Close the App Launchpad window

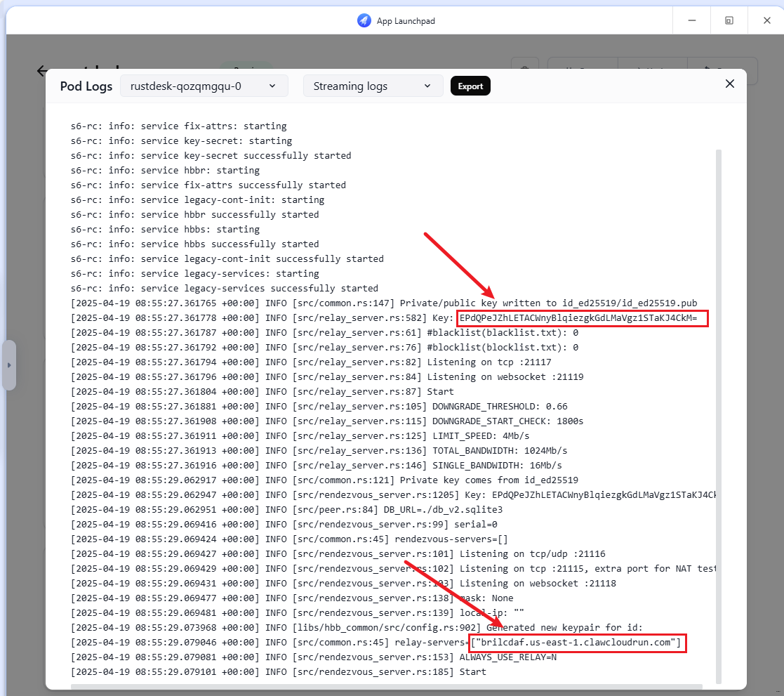(767, 20)
